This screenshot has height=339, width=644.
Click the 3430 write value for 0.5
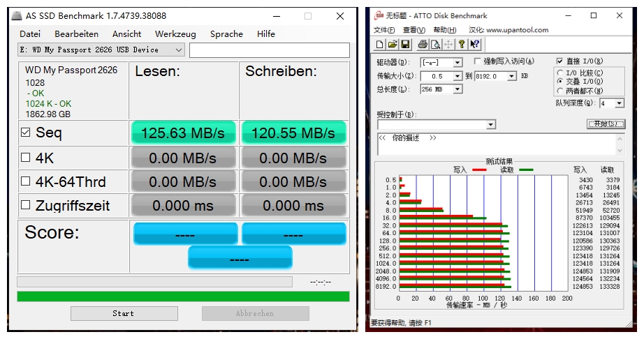click(586, 180)
